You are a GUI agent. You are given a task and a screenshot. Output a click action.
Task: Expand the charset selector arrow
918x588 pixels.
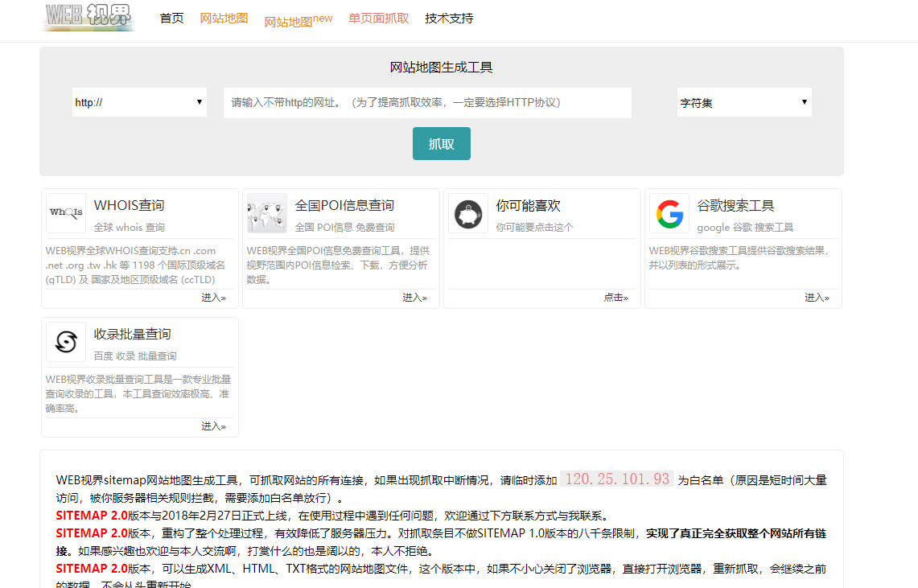[x=804, y=102]
